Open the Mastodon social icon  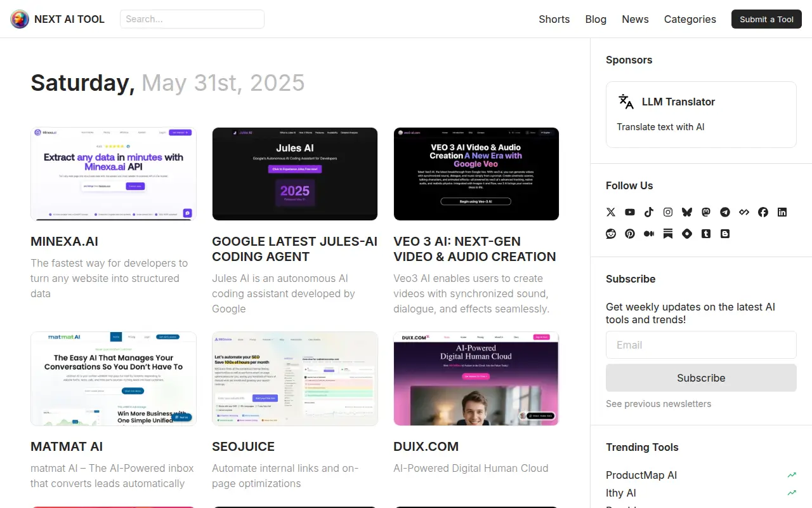[x=706, y=212]
